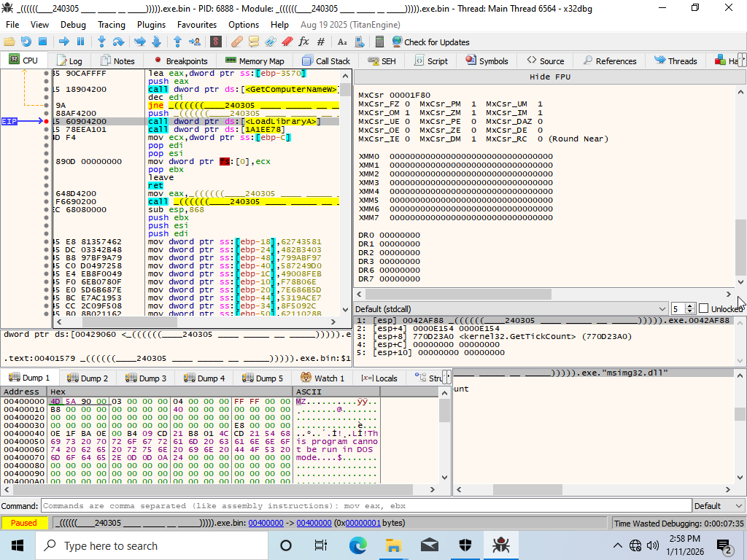Click the Run (blue arrow) icon
The image size is (747, 560).
click(65, 42)
